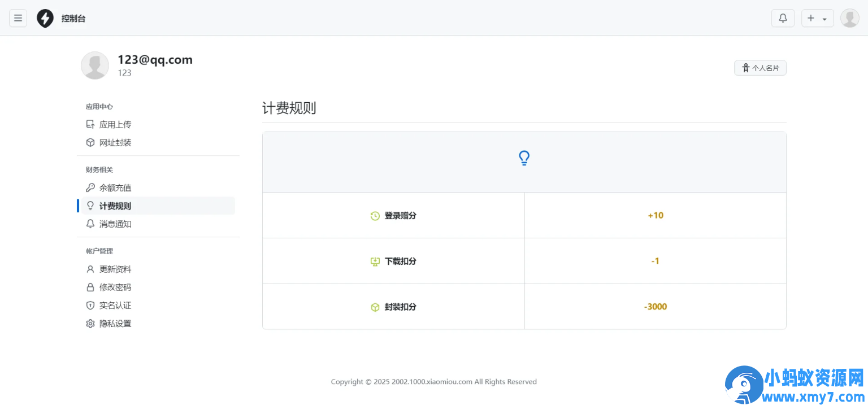
Task: Click the 计费规则 page heading
Action: point(289,108)
